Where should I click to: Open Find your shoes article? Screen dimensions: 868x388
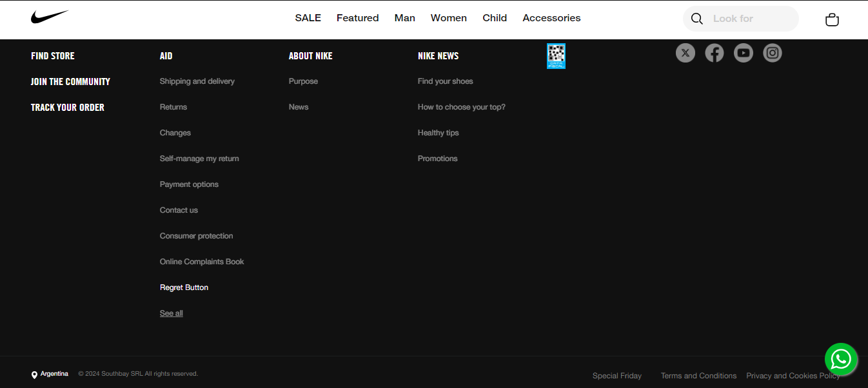coord(446,81)
